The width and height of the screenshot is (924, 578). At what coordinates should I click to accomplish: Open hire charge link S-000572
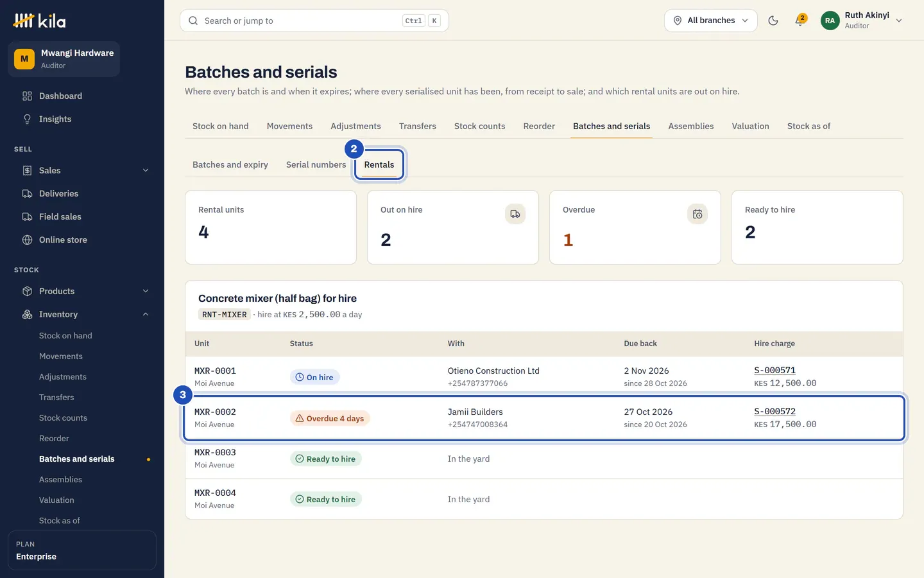(774, 412)
